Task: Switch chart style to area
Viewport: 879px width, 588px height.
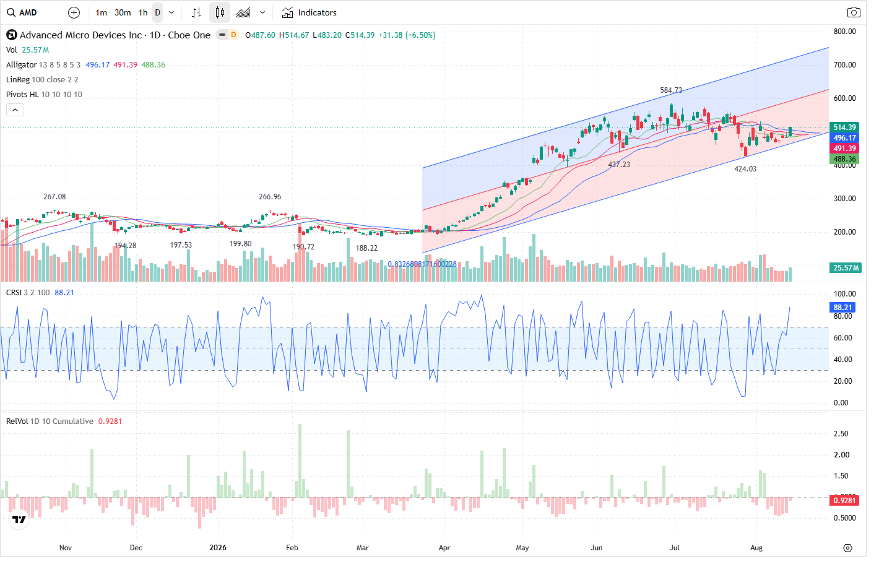Action: [243, 12]
